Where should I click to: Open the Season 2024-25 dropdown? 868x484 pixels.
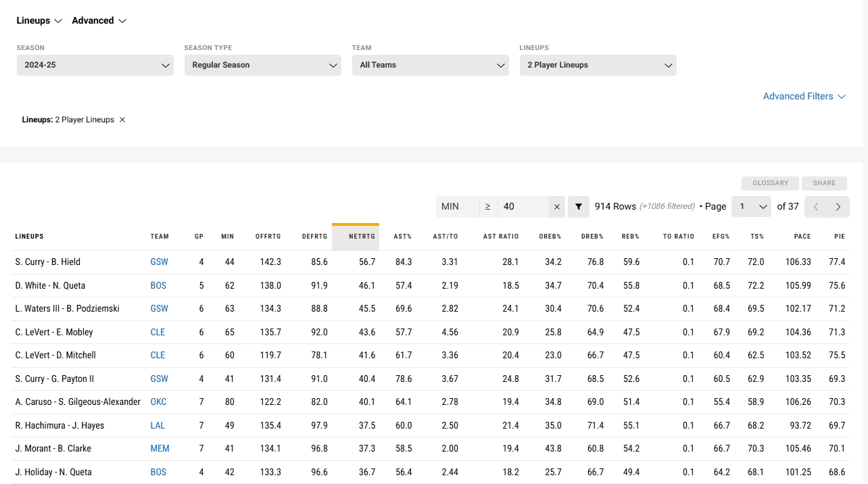[95, 65]
